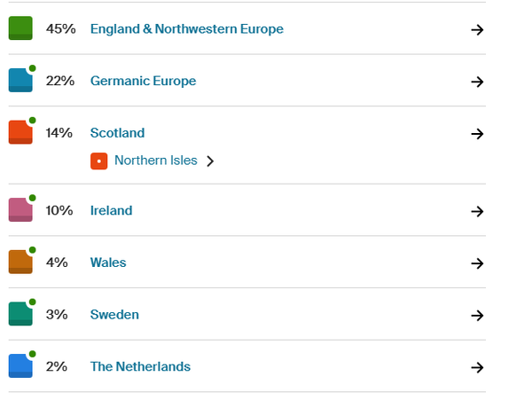
Task: Click the green England & Northwestern Europe swatch
Action: click(x=20, y=28)
